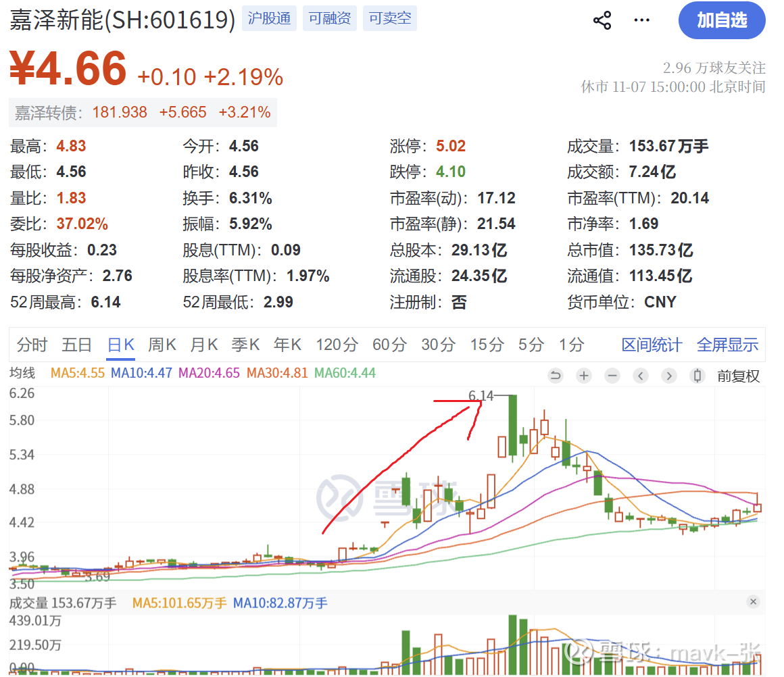Click the 成交量 value 153.67万手

tap(668, 146)
